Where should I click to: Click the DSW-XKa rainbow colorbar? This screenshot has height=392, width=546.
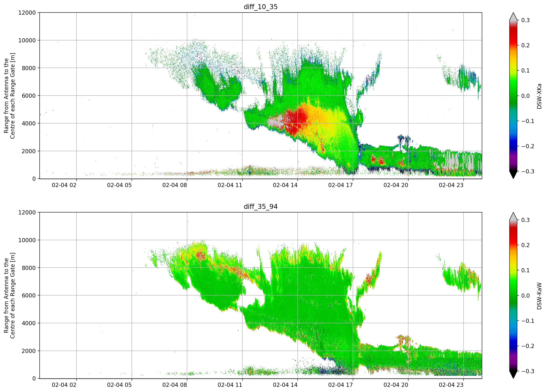point(513,96)
